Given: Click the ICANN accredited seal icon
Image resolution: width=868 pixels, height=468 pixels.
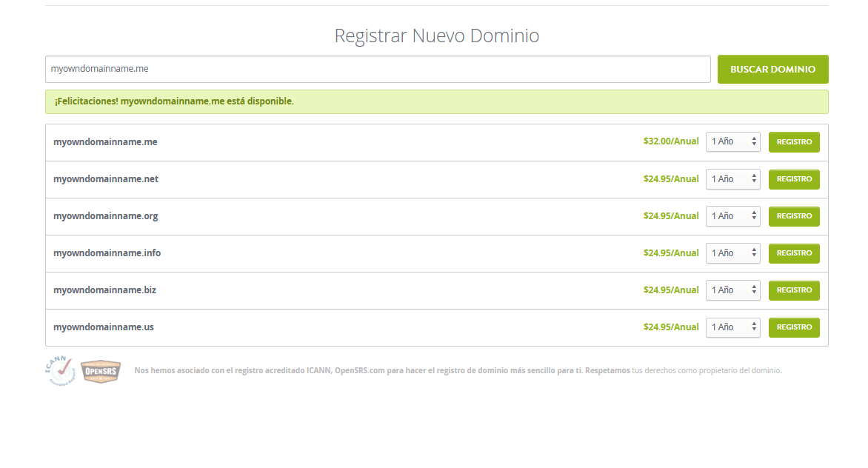Looking at the screenshot, I should click(x=61, y=371).
